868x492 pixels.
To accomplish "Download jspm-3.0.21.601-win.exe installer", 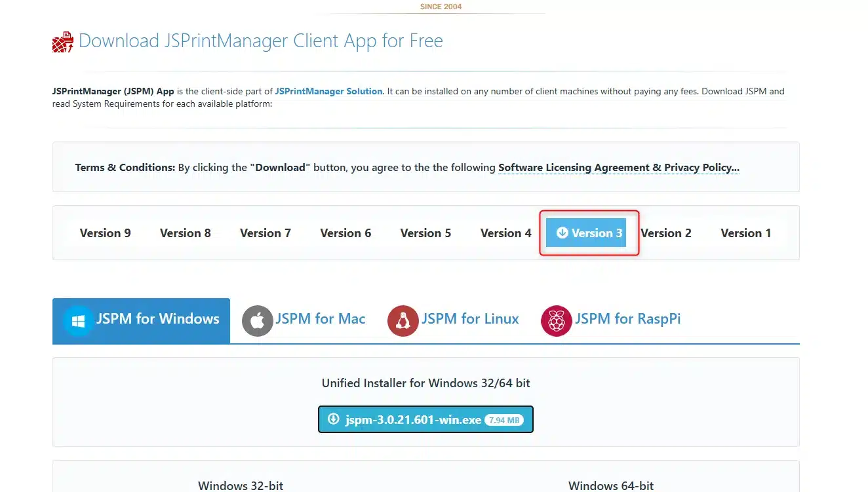I will pos(425,419).
